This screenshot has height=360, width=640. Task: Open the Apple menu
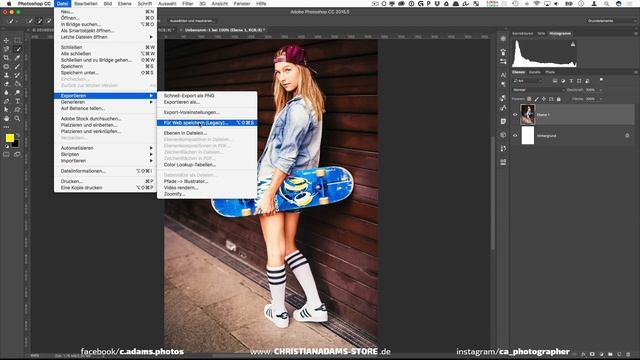click(9, 3)
